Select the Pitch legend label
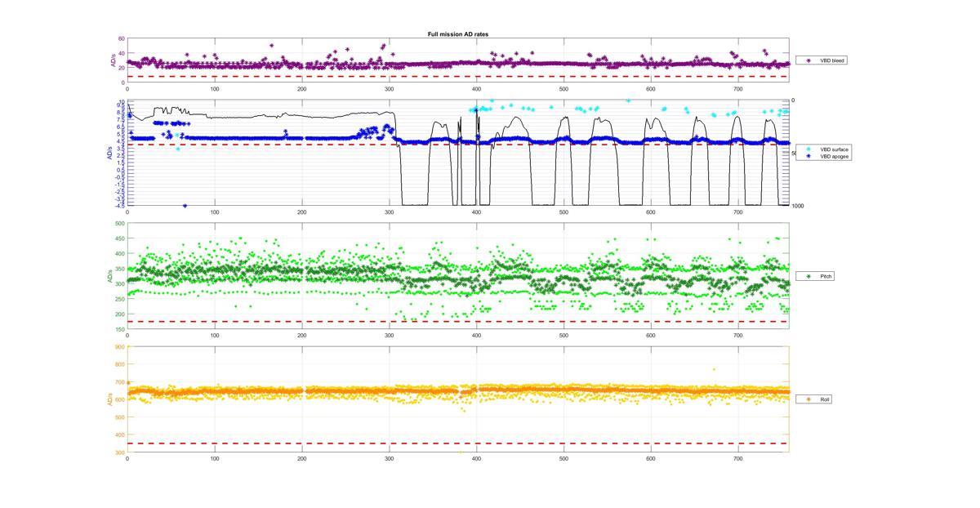The width and height of the screenshot is (980, 508). (826, 277)
